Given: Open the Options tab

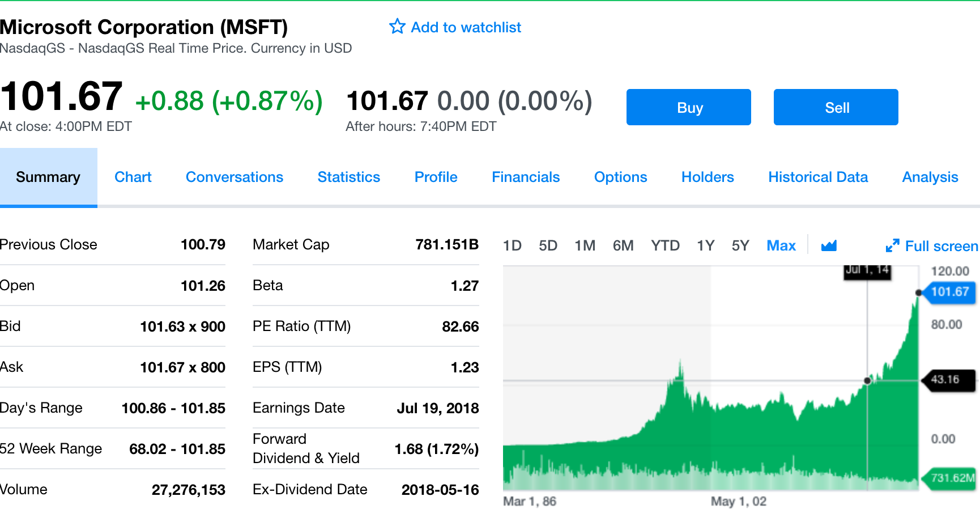Looking at the screenshot, I should pyautogui.click(x=620, y=177).
